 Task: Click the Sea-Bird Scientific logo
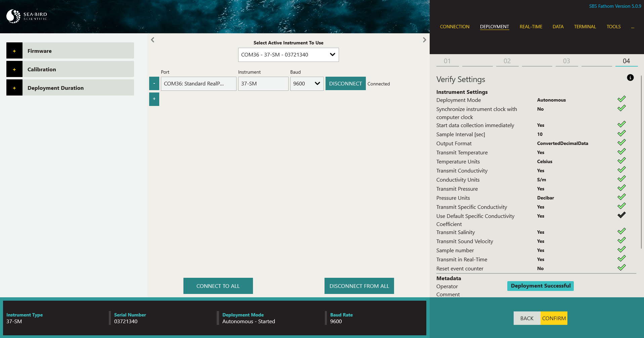tap(27, 16)
